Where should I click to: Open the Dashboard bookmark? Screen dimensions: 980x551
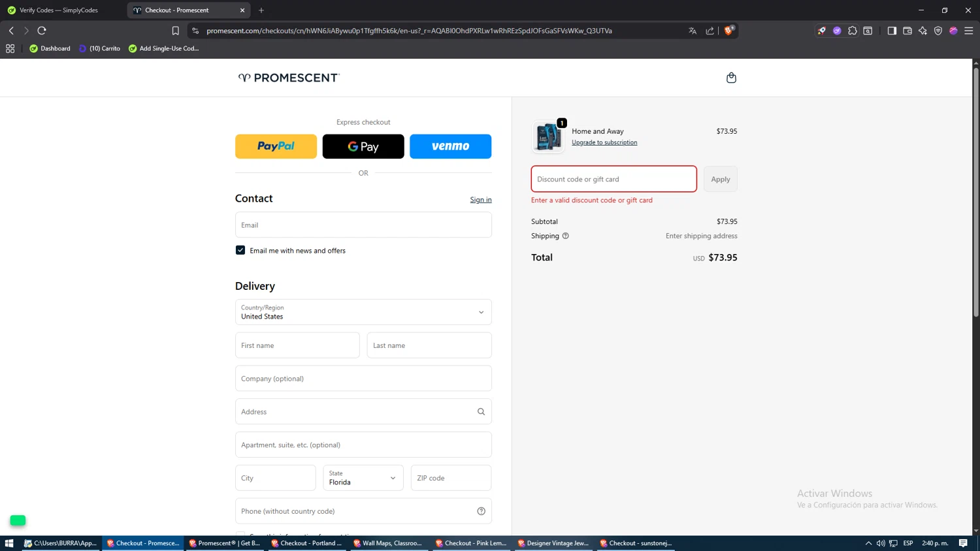point(50,48)
